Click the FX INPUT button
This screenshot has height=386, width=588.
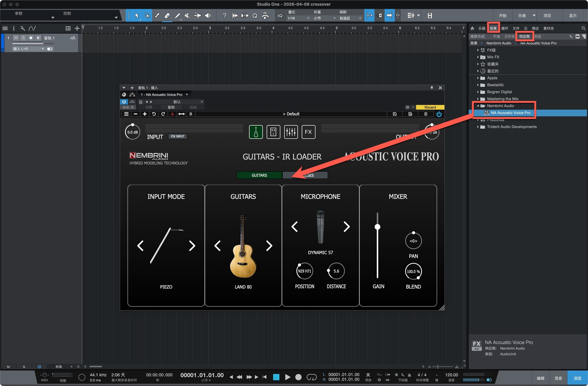[178, 136]
